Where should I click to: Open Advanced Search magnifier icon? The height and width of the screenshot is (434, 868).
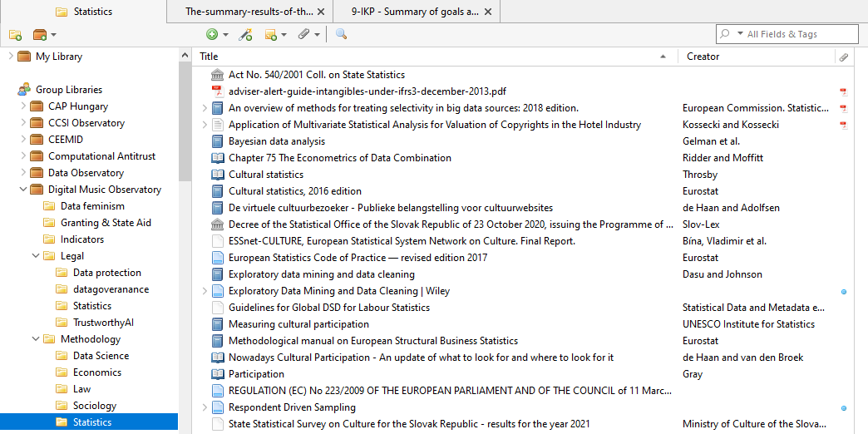coord(341,34)
